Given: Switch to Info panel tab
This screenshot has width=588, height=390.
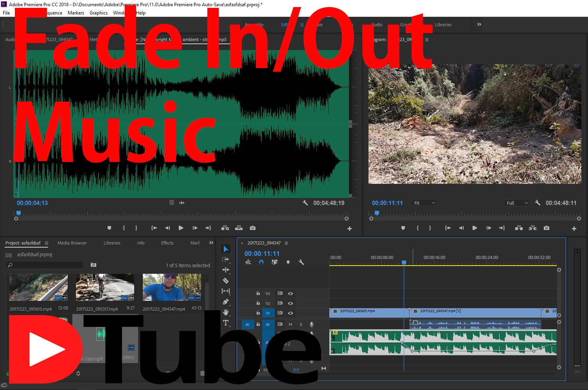Looking at the screenshot, I should (x=141, y=243).
